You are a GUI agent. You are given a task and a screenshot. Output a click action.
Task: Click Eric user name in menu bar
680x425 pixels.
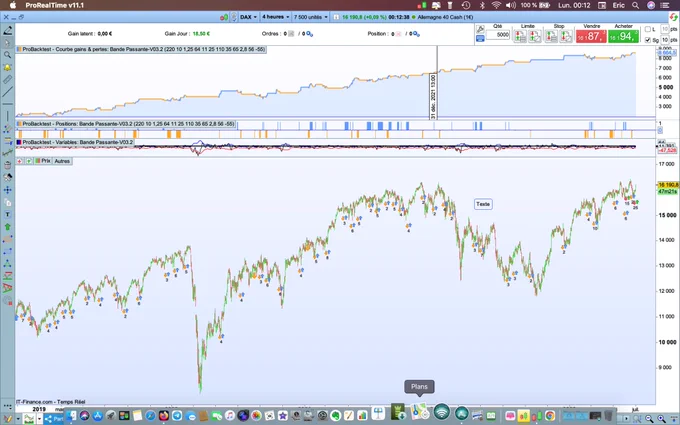pos(618,5)
